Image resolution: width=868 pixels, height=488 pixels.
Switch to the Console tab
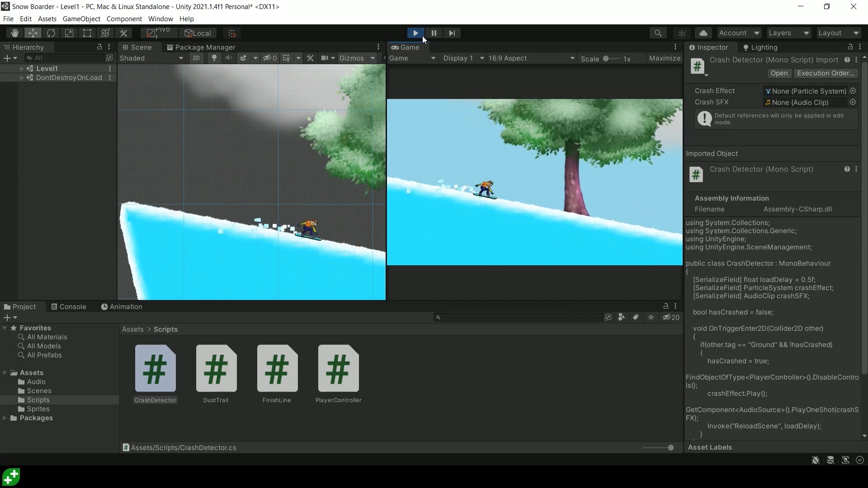coord(73,306)
